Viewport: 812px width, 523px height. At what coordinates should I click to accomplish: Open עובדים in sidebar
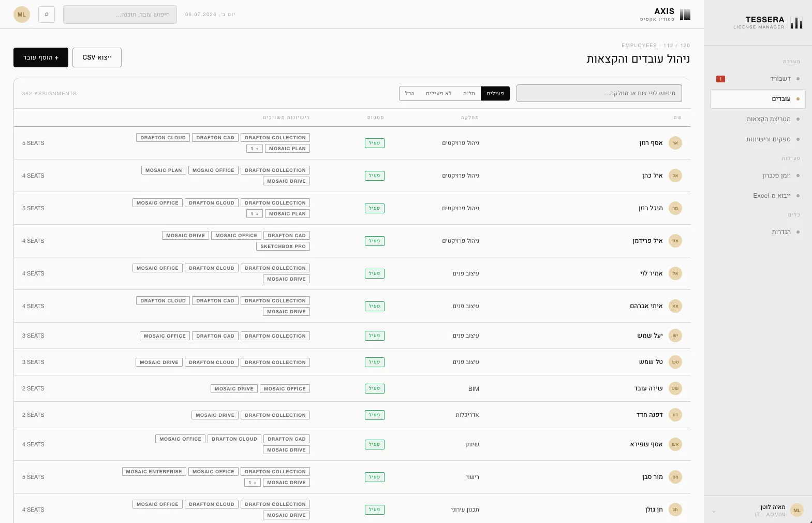point(758,99)
